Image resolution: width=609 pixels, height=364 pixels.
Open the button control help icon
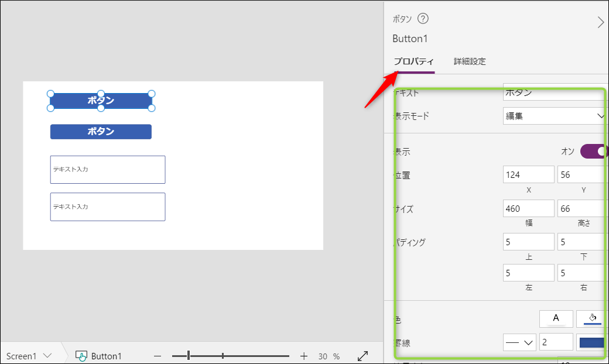423,19
